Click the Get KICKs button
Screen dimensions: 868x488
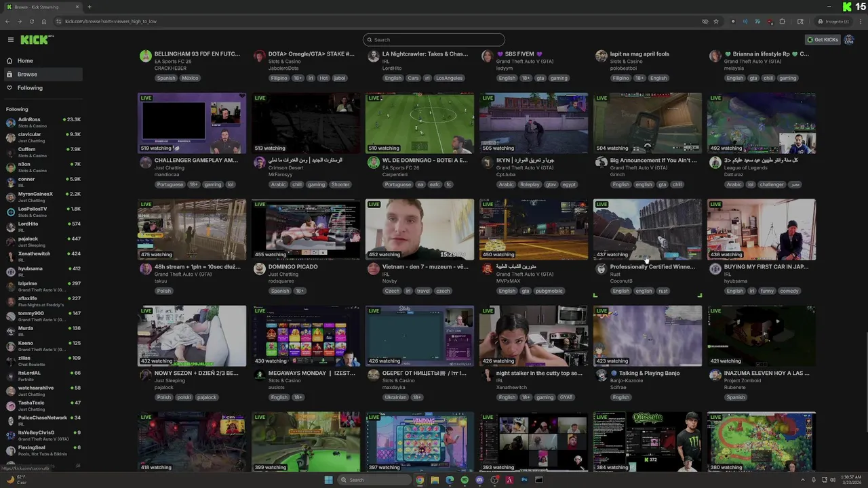tap(823, 40)
